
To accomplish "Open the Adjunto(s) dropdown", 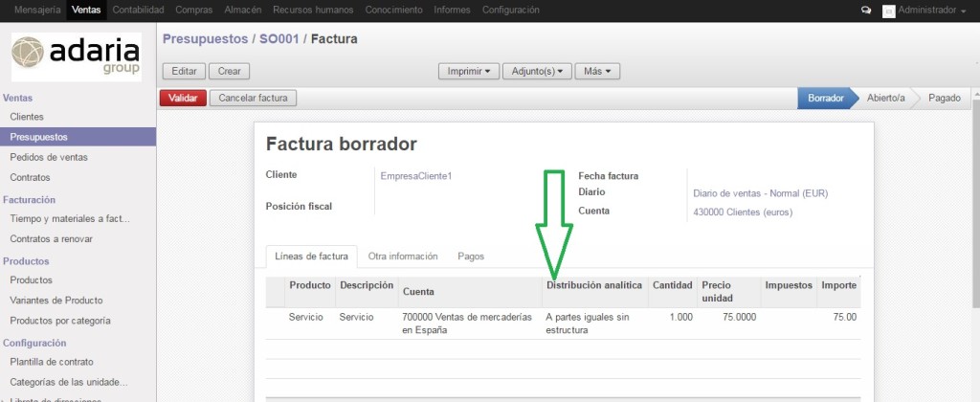I will click(x=537, y=71).
